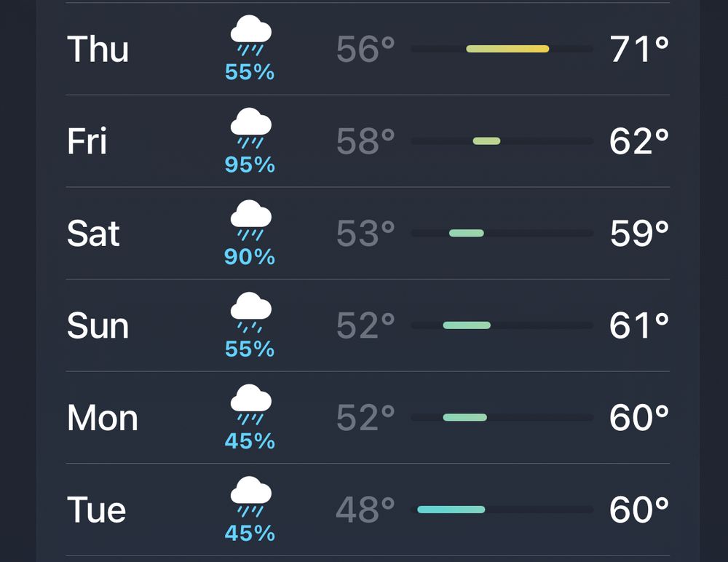Open the Fri daily forecast row
The width and height of the screenshot is (728, 562).
(x=368, y=141)
